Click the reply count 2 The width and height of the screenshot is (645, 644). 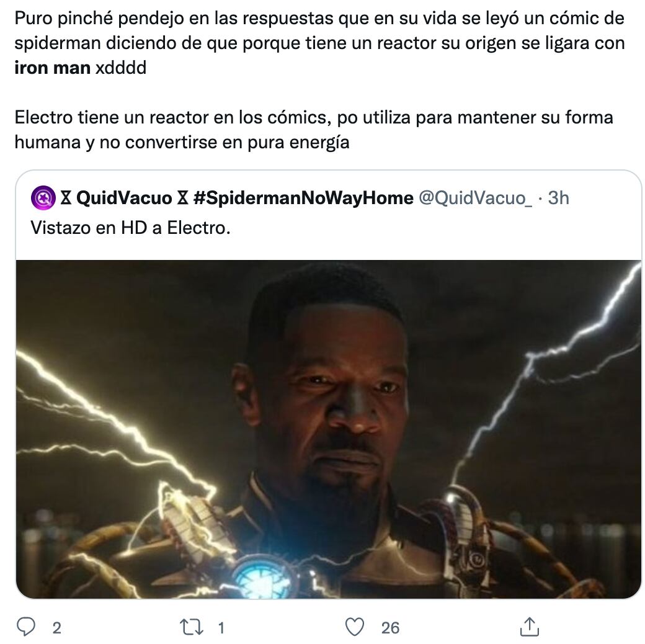click(57, 628)
